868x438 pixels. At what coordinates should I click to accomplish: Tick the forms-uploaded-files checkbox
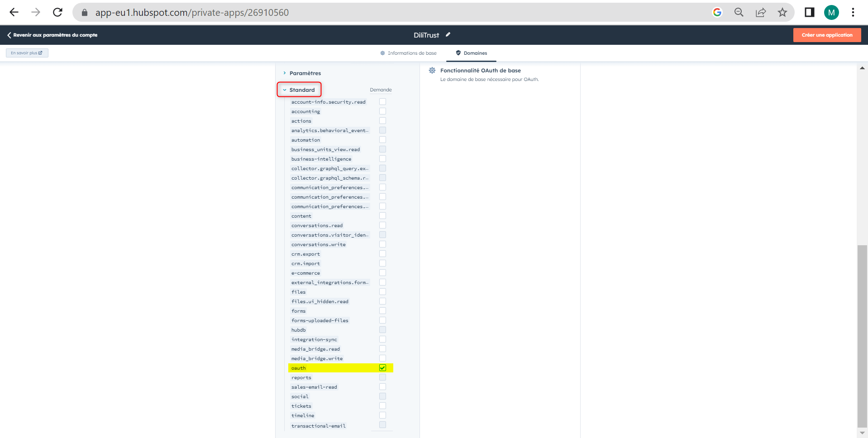[x=382, y=320]
